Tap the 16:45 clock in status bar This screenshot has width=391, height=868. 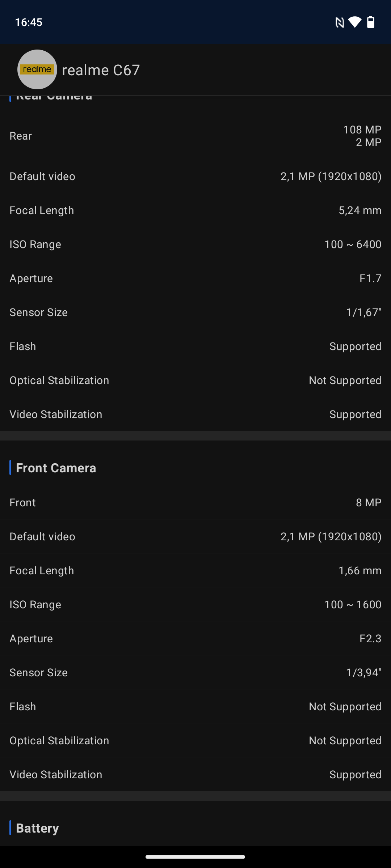(x=29, y=22)
